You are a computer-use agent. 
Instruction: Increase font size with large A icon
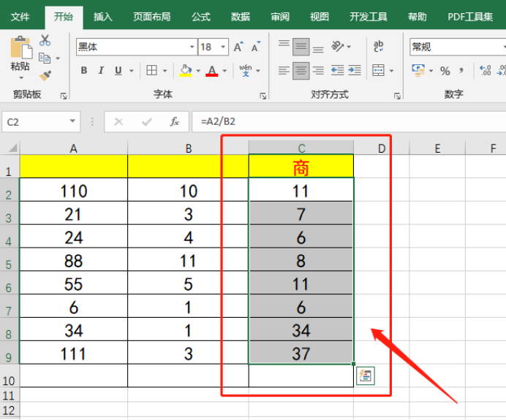(x=239, y=47)
